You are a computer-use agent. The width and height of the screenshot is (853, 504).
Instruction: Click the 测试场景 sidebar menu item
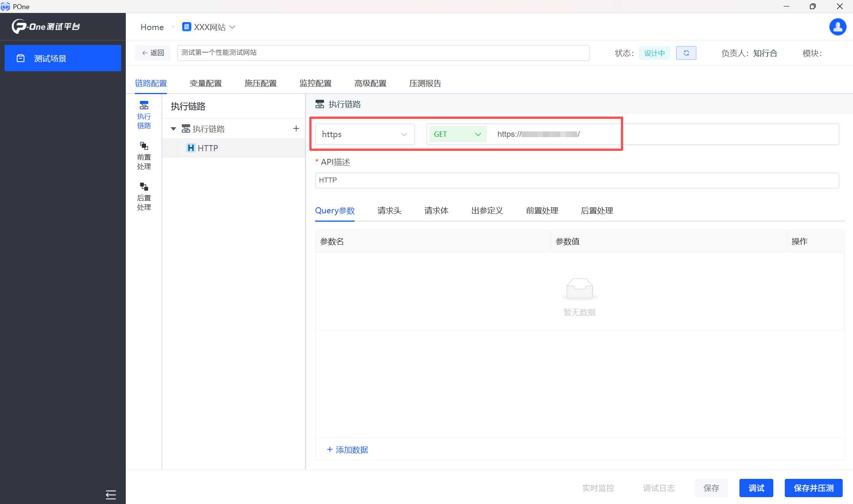63,58
